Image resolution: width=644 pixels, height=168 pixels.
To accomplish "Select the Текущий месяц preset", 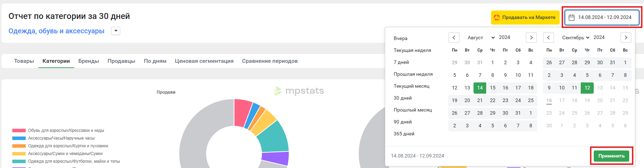I will click(x=412, y=86).
